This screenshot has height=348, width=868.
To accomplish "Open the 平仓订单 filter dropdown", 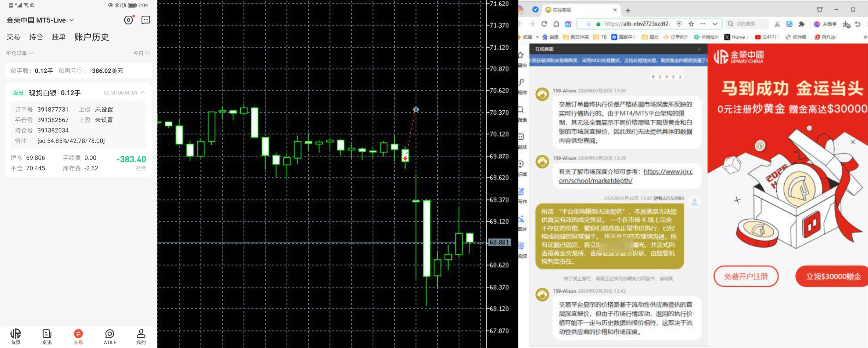I will 20,53.
